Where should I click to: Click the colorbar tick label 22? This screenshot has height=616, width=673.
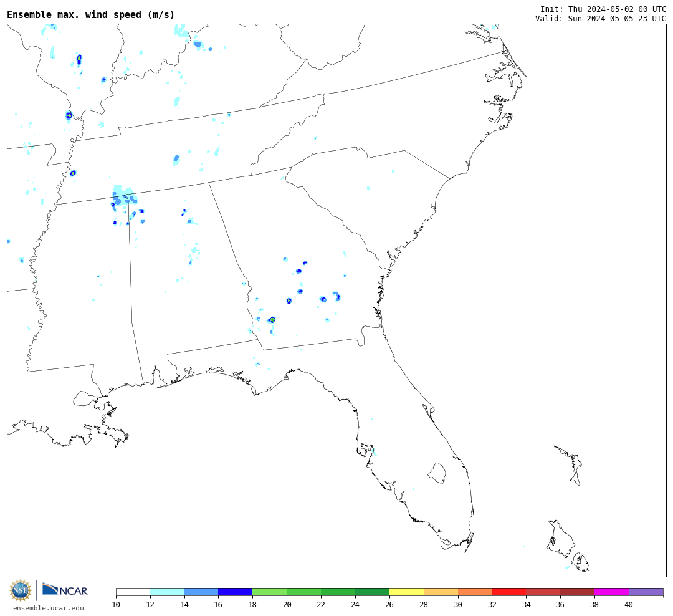tap(321, 604)
